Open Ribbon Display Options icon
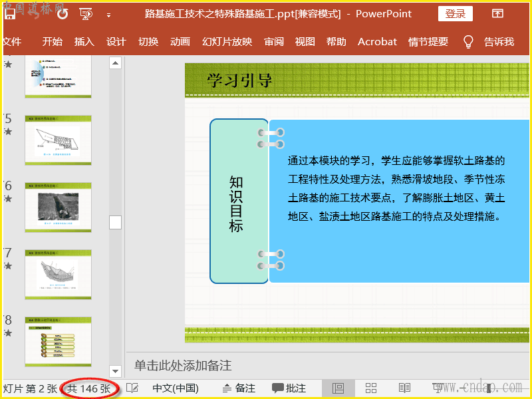 pos(497,13)
